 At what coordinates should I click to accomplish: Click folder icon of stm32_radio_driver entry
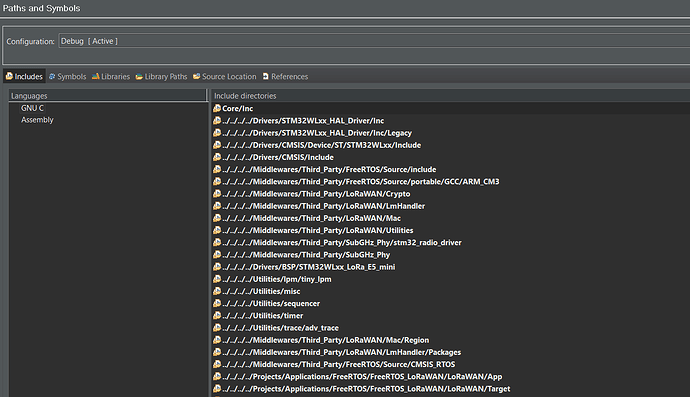(217, 242)
